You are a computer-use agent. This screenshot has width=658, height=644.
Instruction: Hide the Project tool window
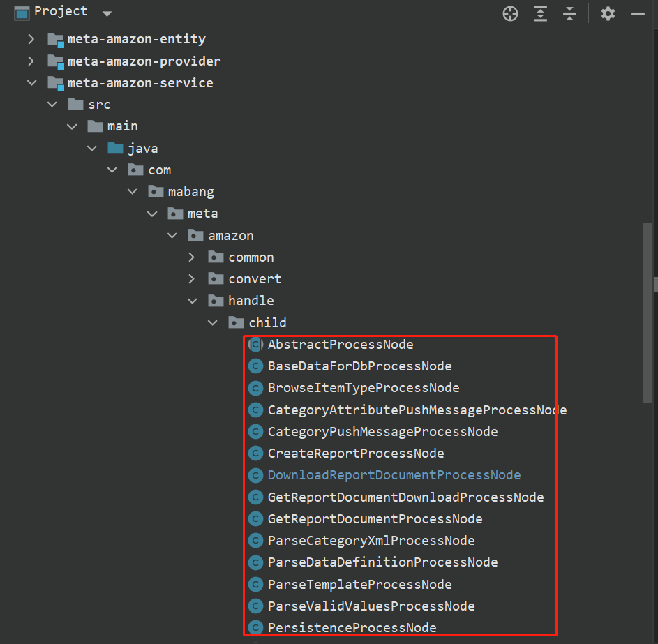point(638,13)
